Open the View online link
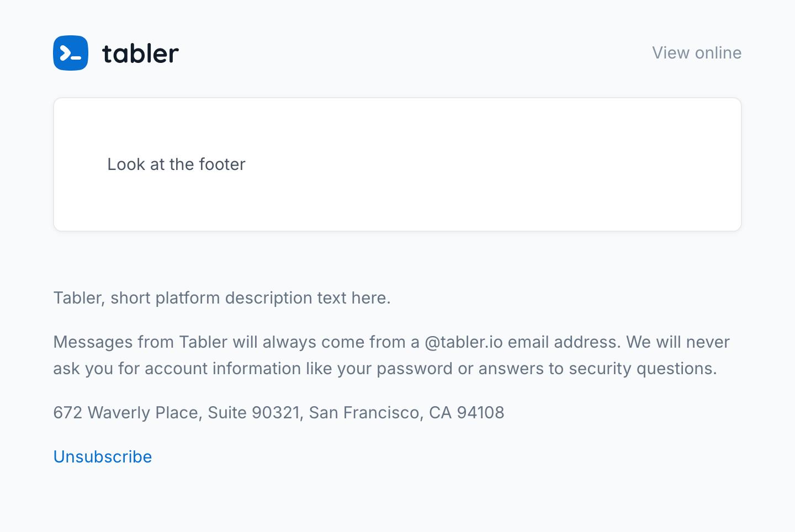 tap(696, 53)
